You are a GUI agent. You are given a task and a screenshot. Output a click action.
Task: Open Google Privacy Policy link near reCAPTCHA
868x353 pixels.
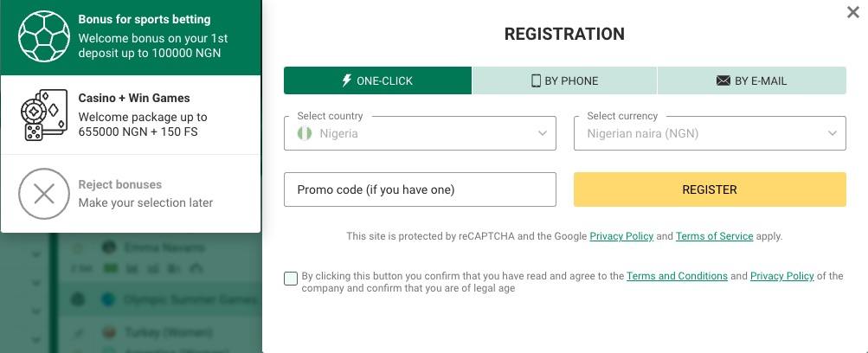[621, 236]
